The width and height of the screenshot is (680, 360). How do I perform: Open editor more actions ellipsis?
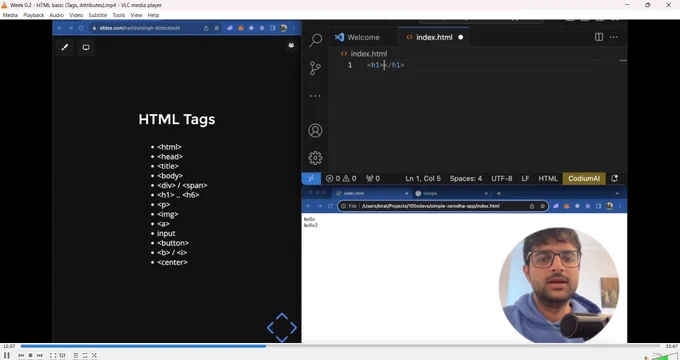point(614,37)
